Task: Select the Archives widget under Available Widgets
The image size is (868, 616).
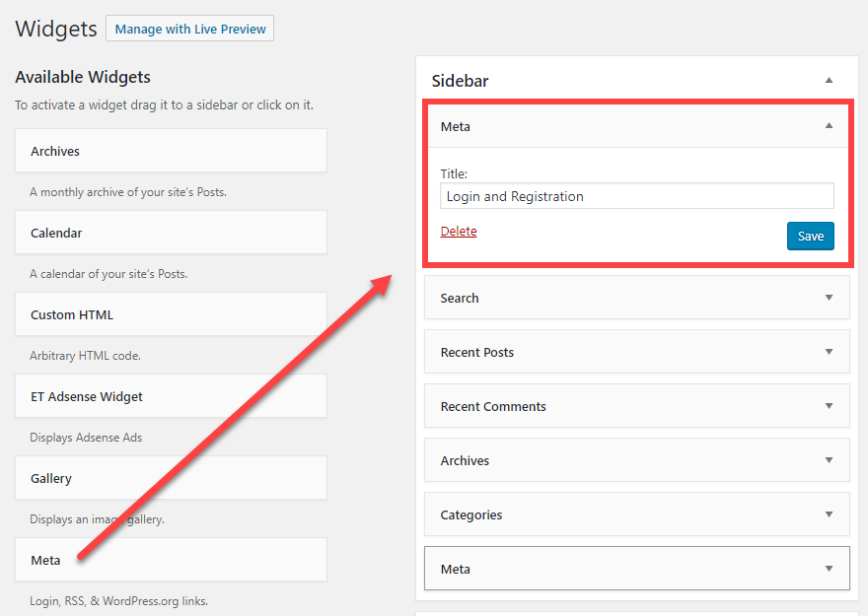Action: pyautogui.click(x=170, y=150)
